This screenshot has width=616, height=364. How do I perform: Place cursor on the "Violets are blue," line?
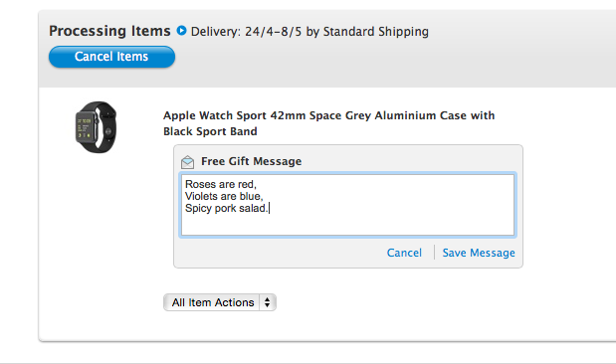(224, 196)
